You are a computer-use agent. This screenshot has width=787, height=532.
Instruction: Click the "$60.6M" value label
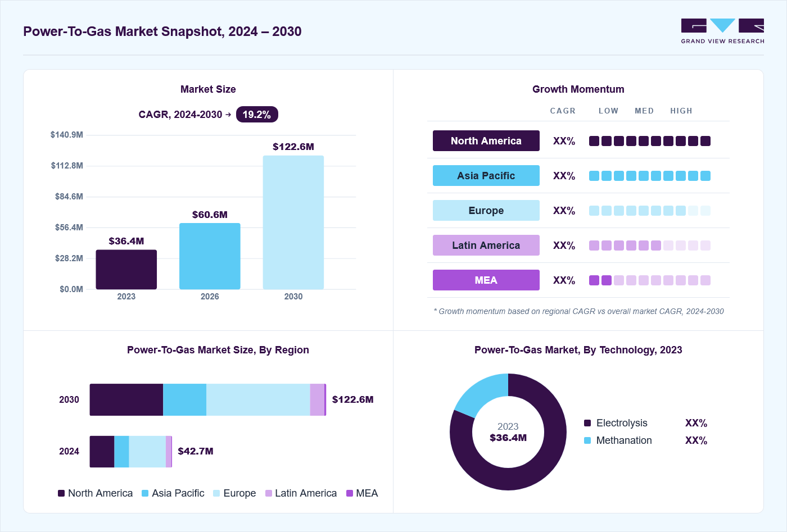pyautogui.click(x=210, y=215)
